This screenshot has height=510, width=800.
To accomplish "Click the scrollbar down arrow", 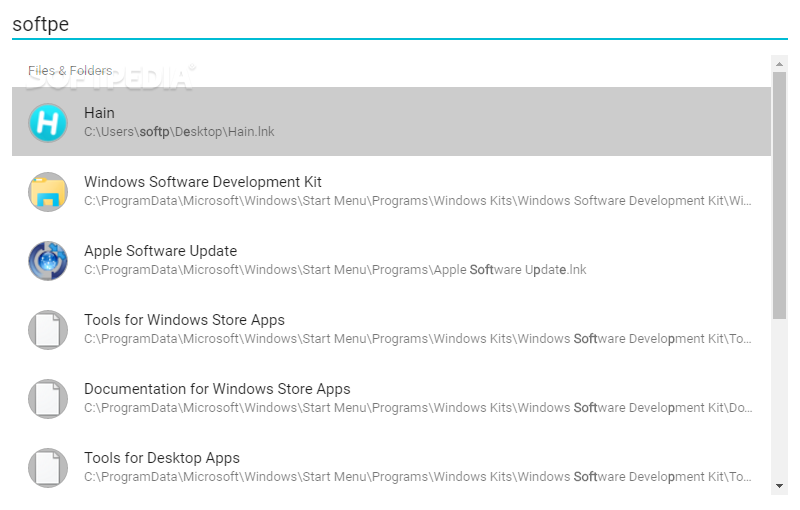I will click(779, 486).
